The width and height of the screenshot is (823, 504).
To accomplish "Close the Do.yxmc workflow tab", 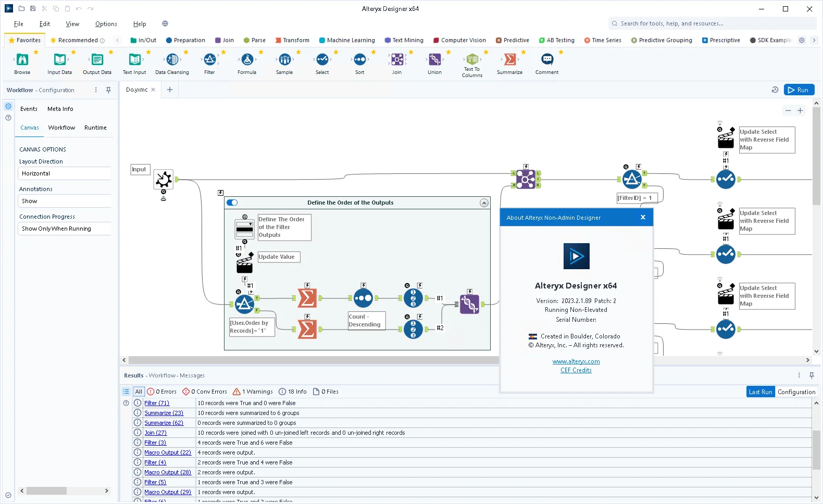I will 153,90.
